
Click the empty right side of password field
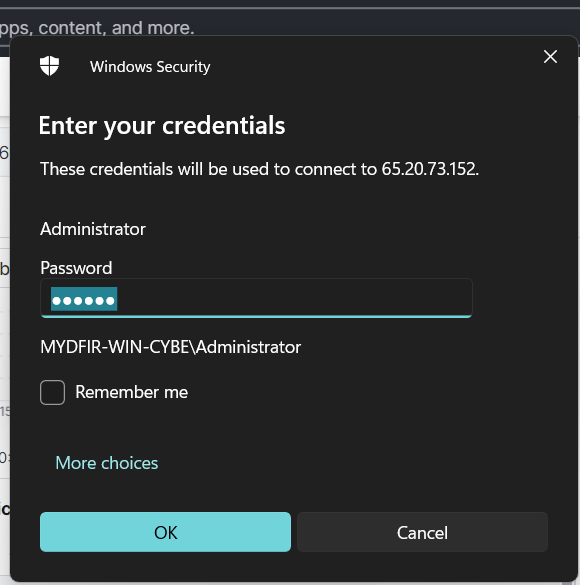click(295, 298)
